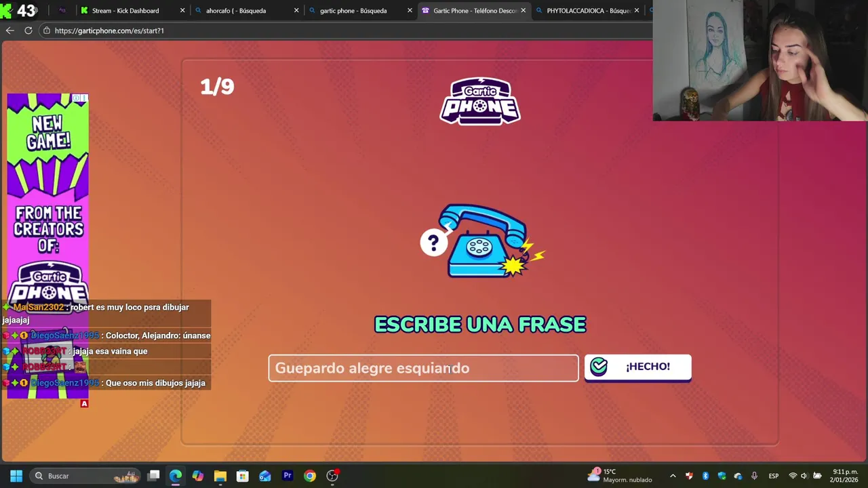868x488 pixels.
Task: Open the Wi-Fi network flyout
Action: 793,476
